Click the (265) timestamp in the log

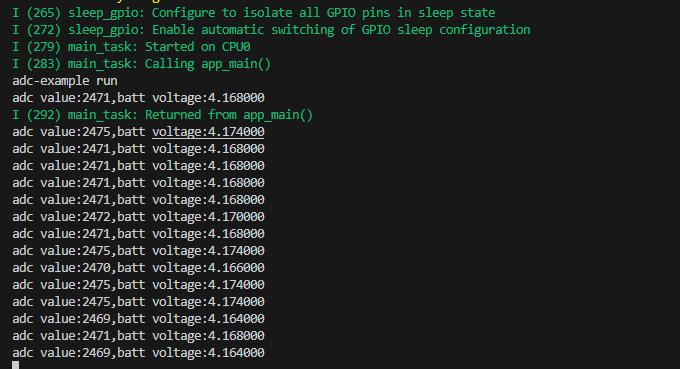(x=43, y=13)
